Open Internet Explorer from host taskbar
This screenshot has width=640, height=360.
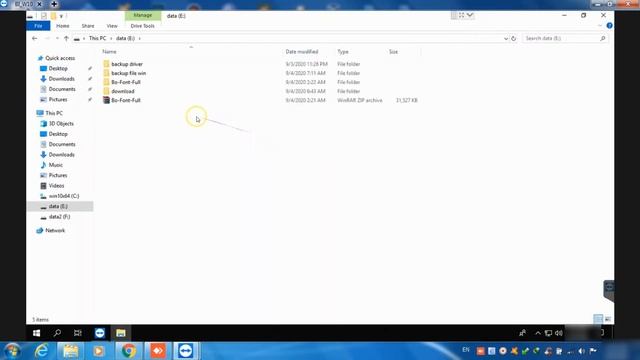pyautogui.click(x=42, y=351)
